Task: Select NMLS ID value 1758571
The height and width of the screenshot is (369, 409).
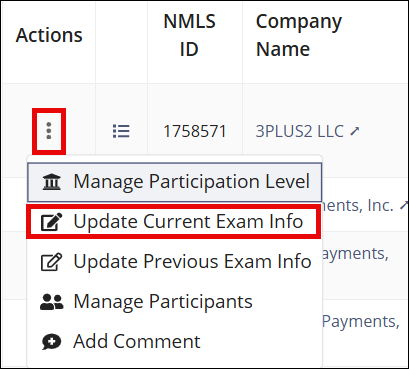Action: tap(195, 131)
